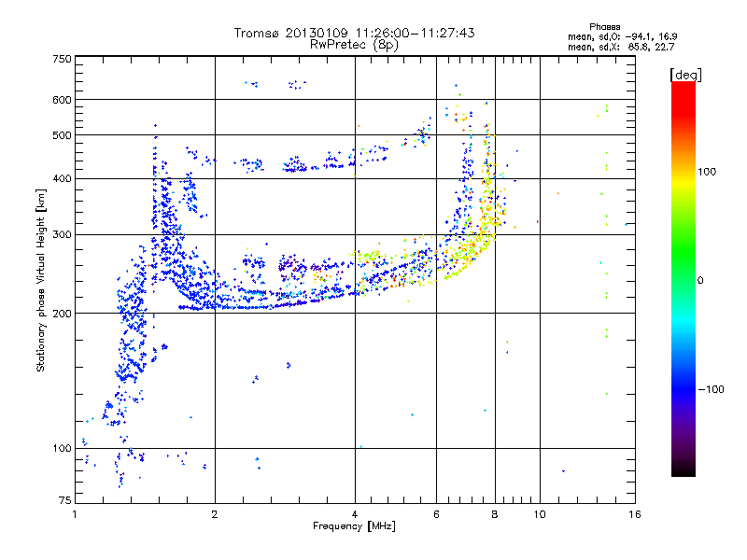This screenshot has height=560, width=747.
Task: Click the "Frequency [MHz]" axis title
Action: [x=354, y=526]
